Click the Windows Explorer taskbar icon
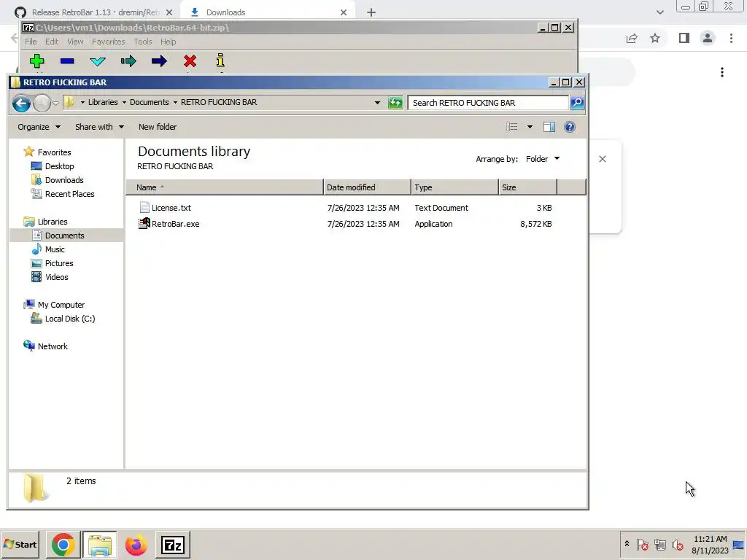The height and width of the screenshot is (560, 747). coord(99,545)
